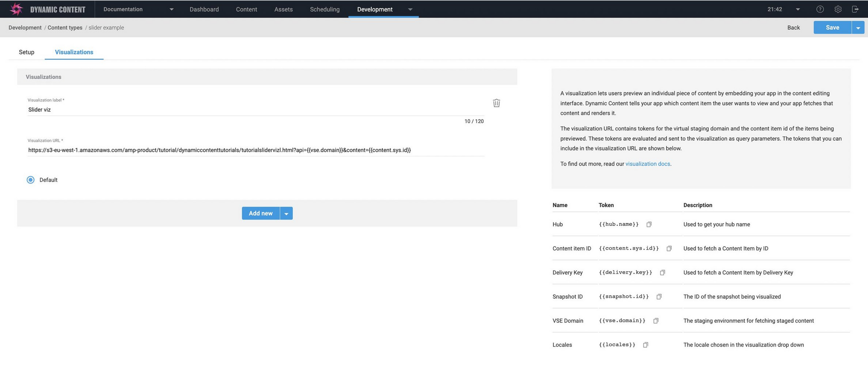The width and height of the screenshot is (868, 374).
Task: Click the {{content.sys.id}} token text
Action: pyautogui.click(x=629, y=249)
